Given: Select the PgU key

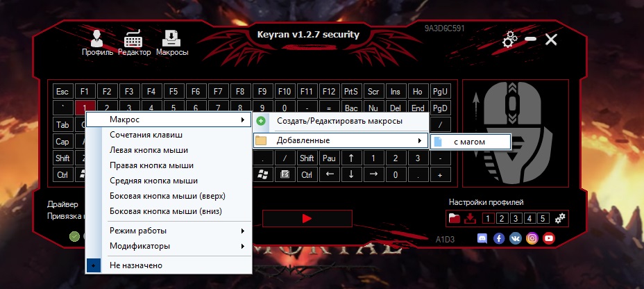Looking at the screenshot, I should pyautogui.click(x=440, y=91).
